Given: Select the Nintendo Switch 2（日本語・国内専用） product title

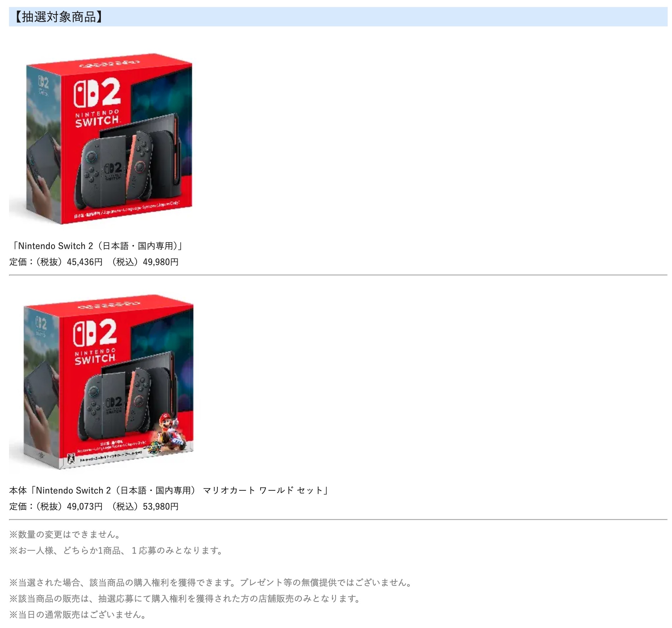Looking at the screenshot, I should click(97, 246).
